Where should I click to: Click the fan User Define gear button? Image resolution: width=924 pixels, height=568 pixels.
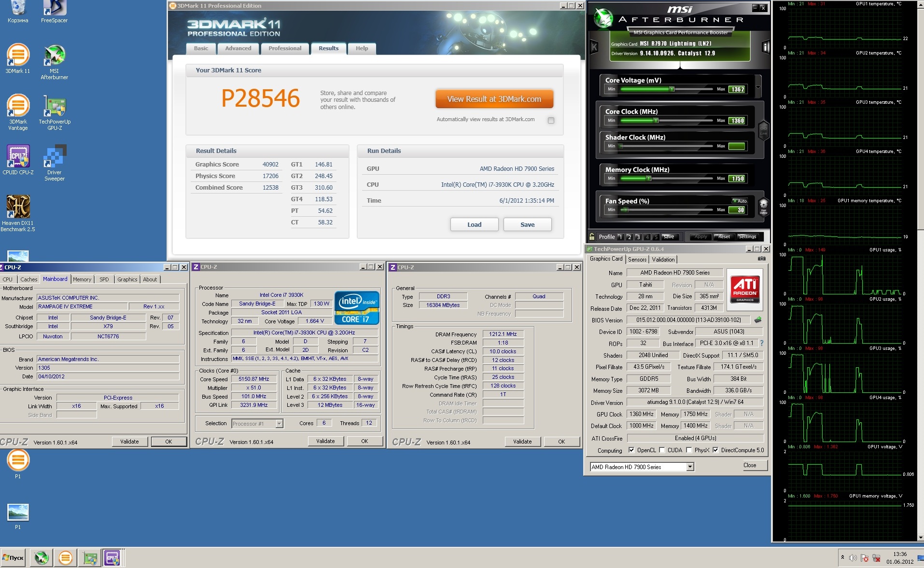(763, 206)
